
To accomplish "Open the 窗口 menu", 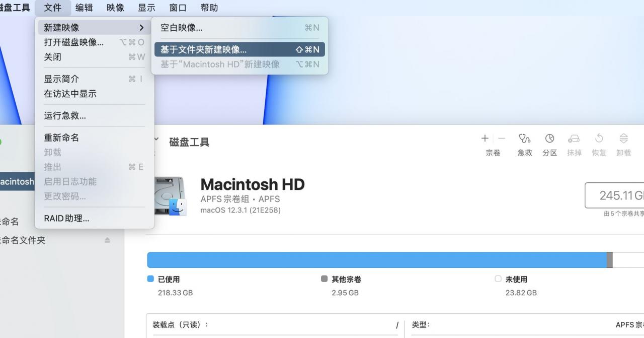I will point(178,8).
